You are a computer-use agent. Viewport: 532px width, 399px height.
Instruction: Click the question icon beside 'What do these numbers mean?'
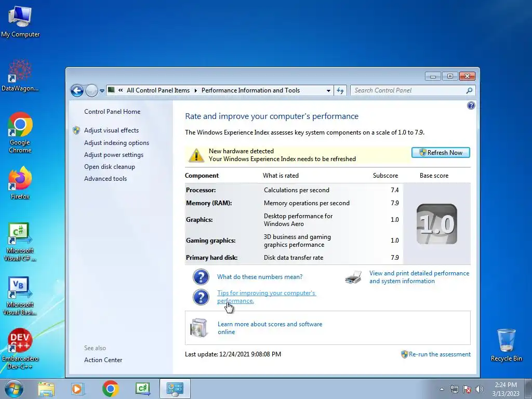[x=201, y=277]
